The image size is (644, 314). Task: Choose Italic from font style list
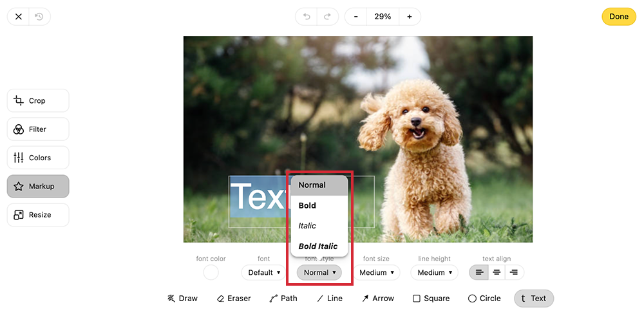(x=307, y=226)
